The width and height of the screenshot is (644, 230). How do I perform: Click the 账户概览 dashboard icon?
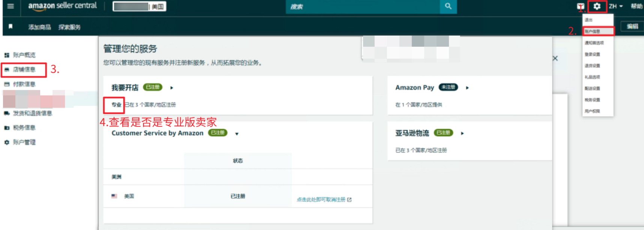[x=7, y=55]
